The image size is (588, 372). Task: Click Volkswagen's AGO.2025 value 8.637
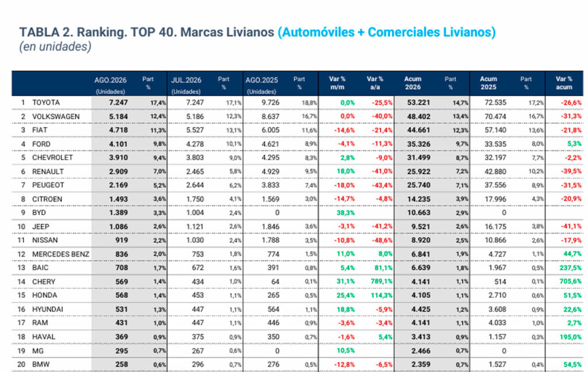(270, 117)
